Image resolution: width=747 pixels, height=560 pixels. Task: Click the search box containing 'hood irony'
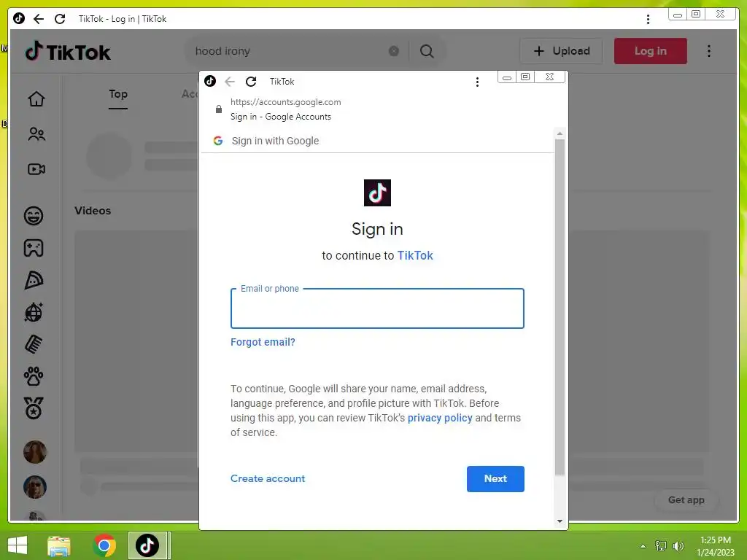[x=286, y=51]
